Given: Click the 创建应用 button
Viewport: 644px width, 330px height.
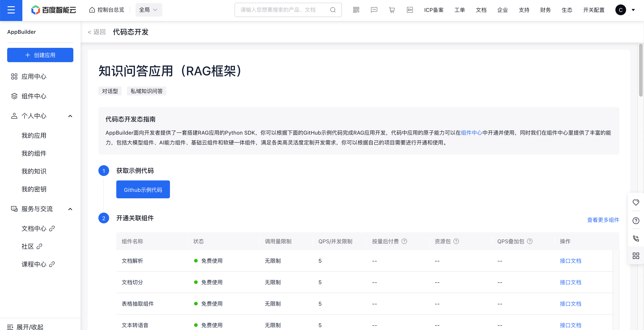Looking at the screenshot, I should pos(40,55).
